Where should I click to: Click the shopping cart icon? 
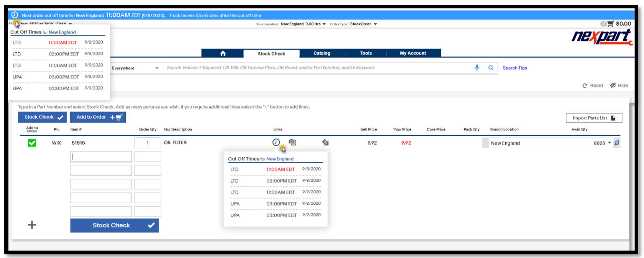click(610, 24)
